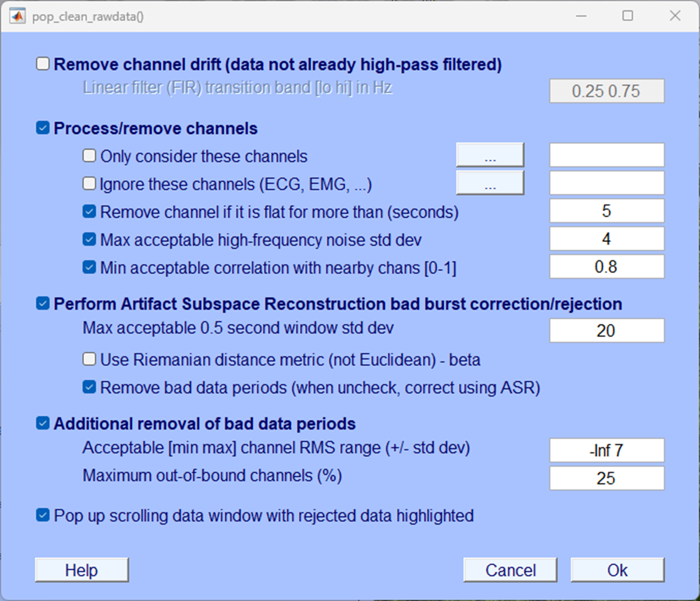Open channel browser for Only consider channels

click(490, 155)
